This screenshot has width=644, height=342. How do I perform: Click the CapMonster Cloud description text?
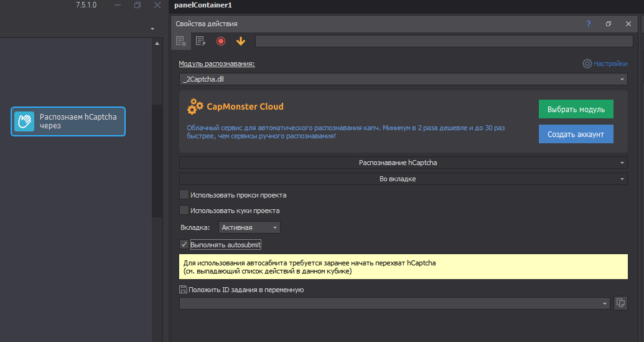click(x=346, y=132)
